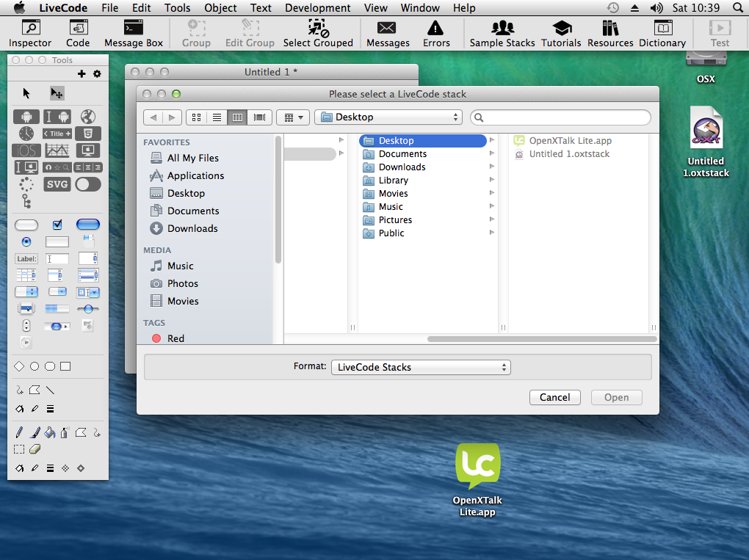This screenshot has width=749, height=560.
Task: Select the line graphic tool
Action: pyautogui.click(x=50, y=390)
